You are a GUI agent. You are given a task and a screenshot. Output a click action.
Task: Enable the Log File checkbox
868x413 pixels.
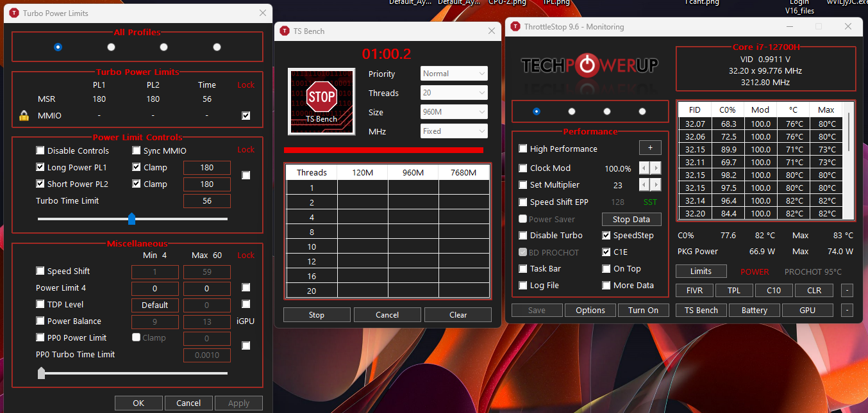(523, 285)
